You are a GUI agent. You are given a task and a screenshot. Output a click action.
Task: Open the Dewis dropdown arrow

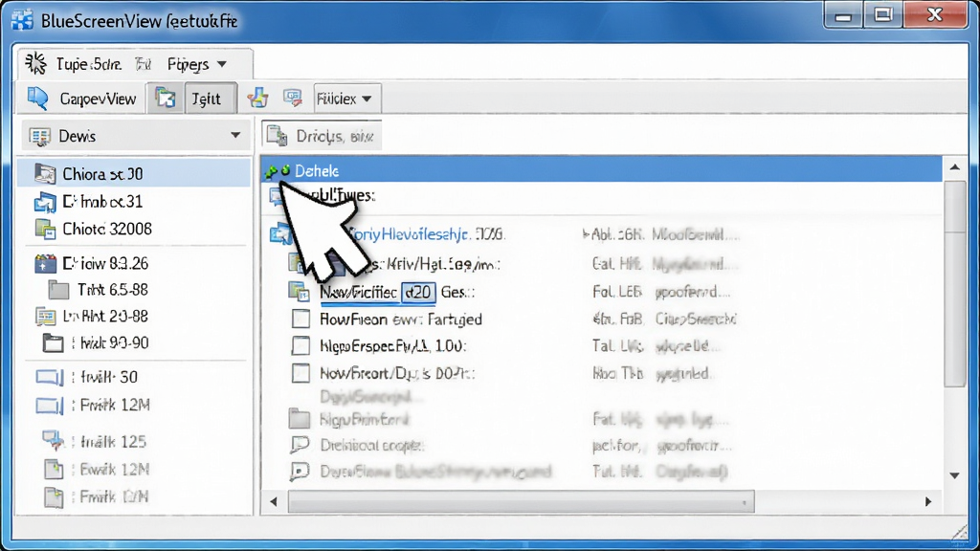tap(235, 135)
